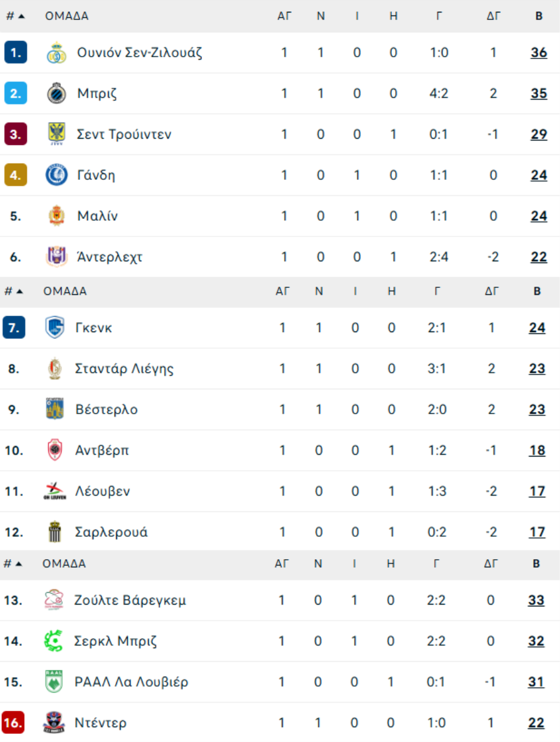This screenshot has height=742, width=560.
Task: Sort second table by rank arrow
Action: (x=19, y=291)
